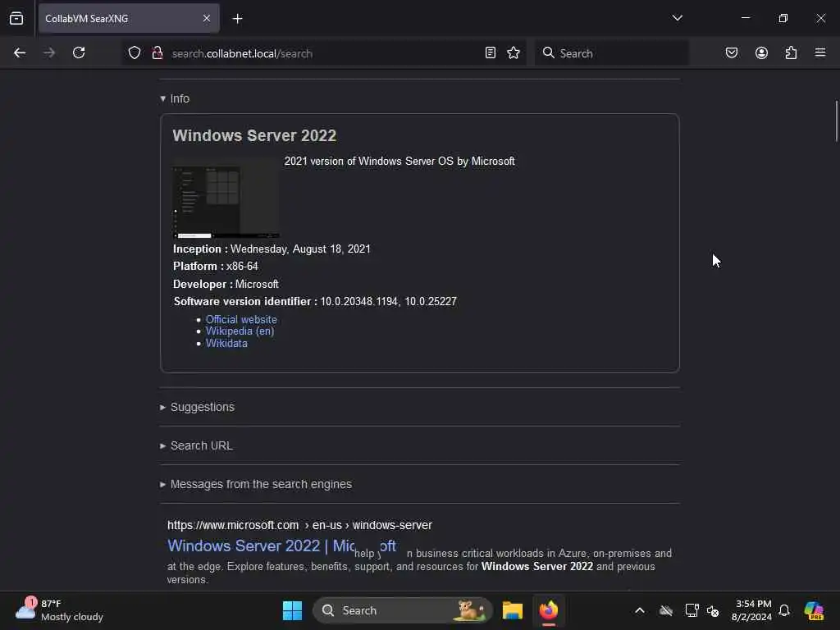Click the OneDrive cloud tray icon

[x=666, y=610]
